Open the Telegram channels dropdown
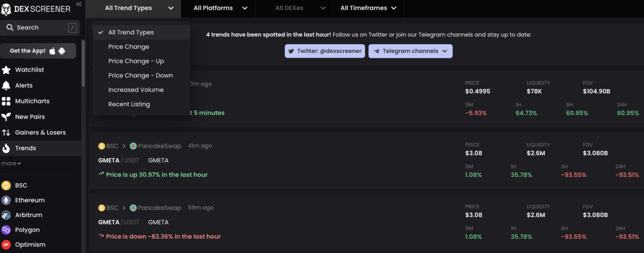This screenshot has height=253, width=644. click(411, 51)
